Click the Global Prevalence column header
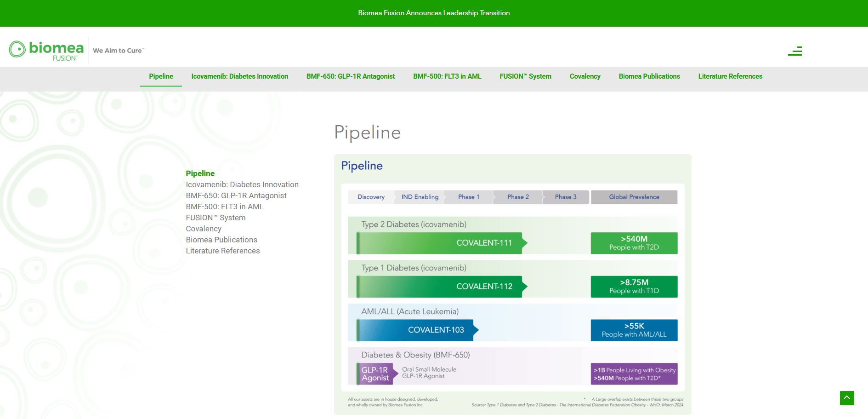This screenshot has height=419, width=868. 634,197
